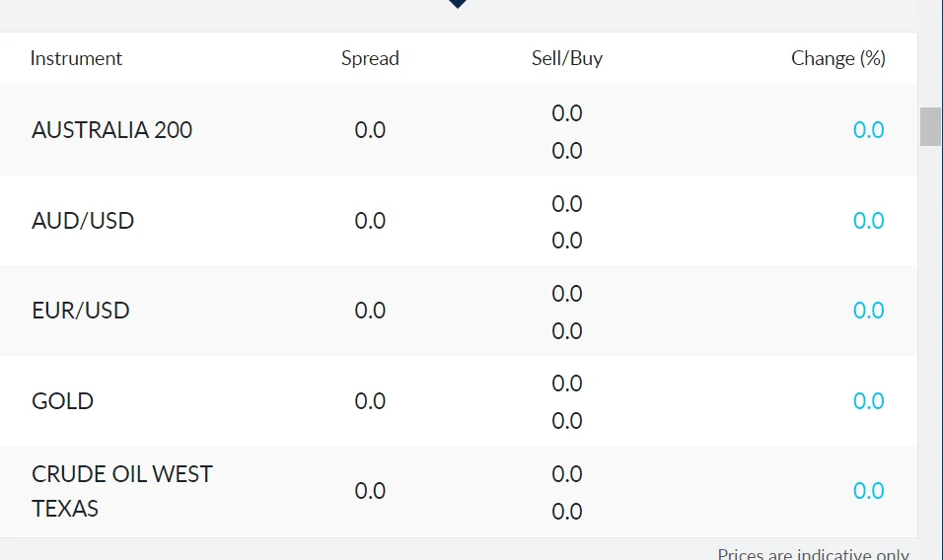Viewport: 943px width, 560px height.
Task: Click the Change (%) value for AUD/USD
Action: (868, 221)
